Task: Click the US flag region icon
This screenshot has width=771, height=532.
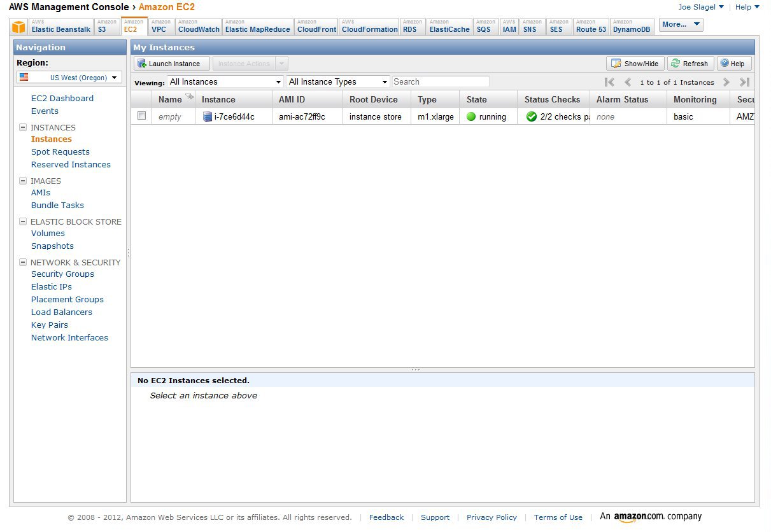Action: [x=24, y=77]
